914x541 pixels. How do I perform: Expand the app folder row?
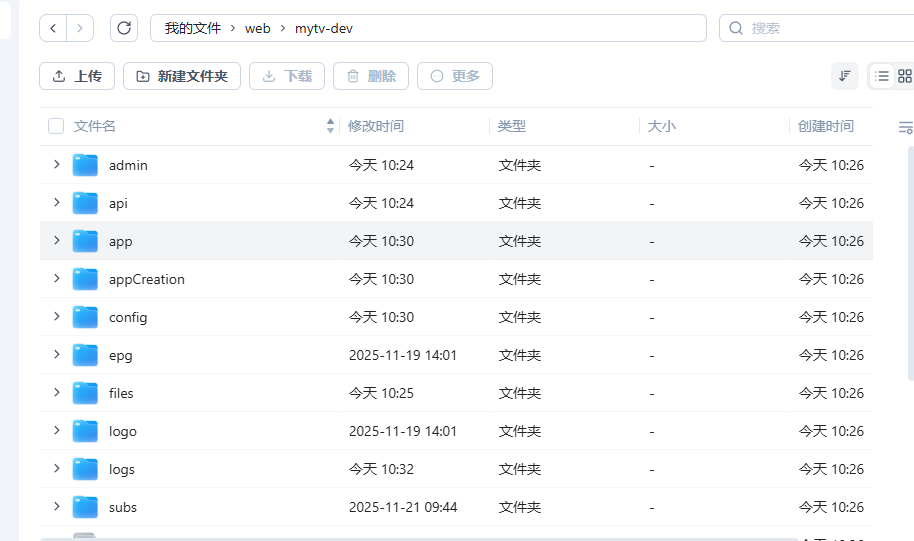tap(57, 240)
